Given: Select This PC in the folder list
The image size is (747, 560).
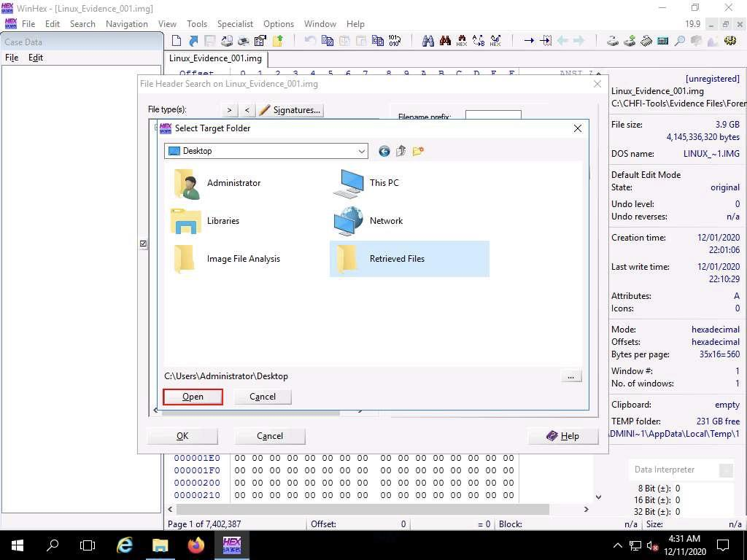Looking at the screenshot, I should 366,183.
